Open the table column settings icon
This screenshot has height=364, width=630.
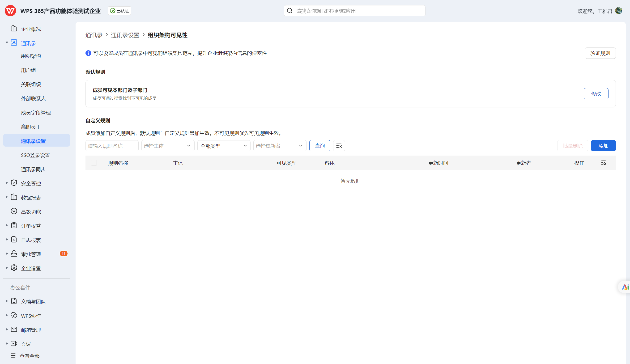coord(603,163)
